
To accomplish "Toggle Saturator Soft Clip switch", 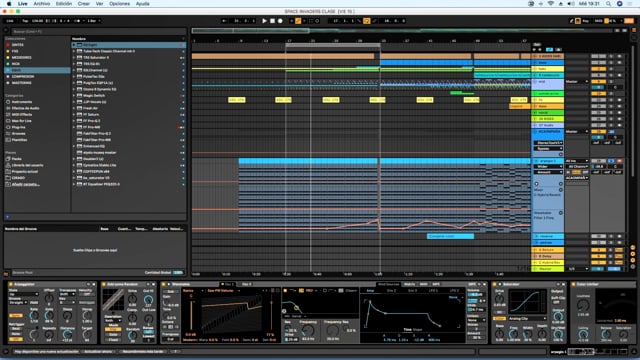I will [x=558, y=303].
